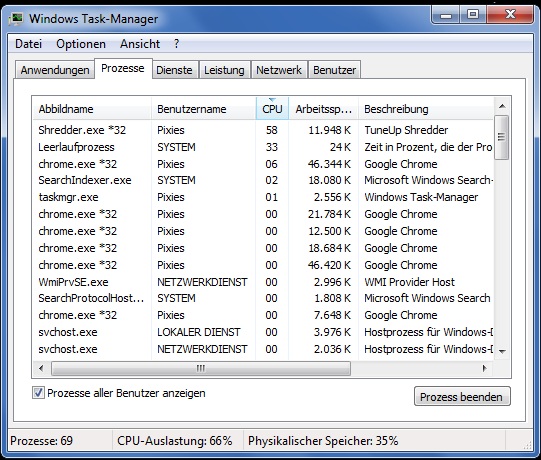The image size is (541, 460).
Task: Maximize the Task-Manager window
Action: (473, 15)
